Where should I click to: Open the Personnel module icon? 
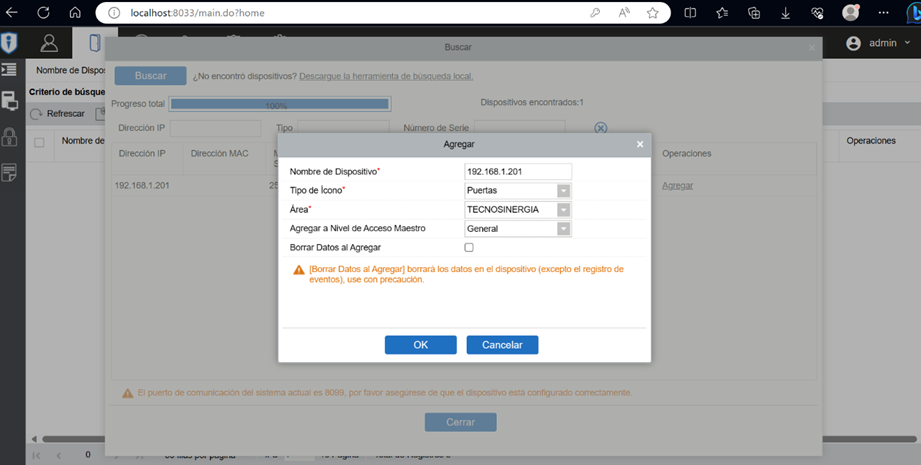click(x=48, y=44)
